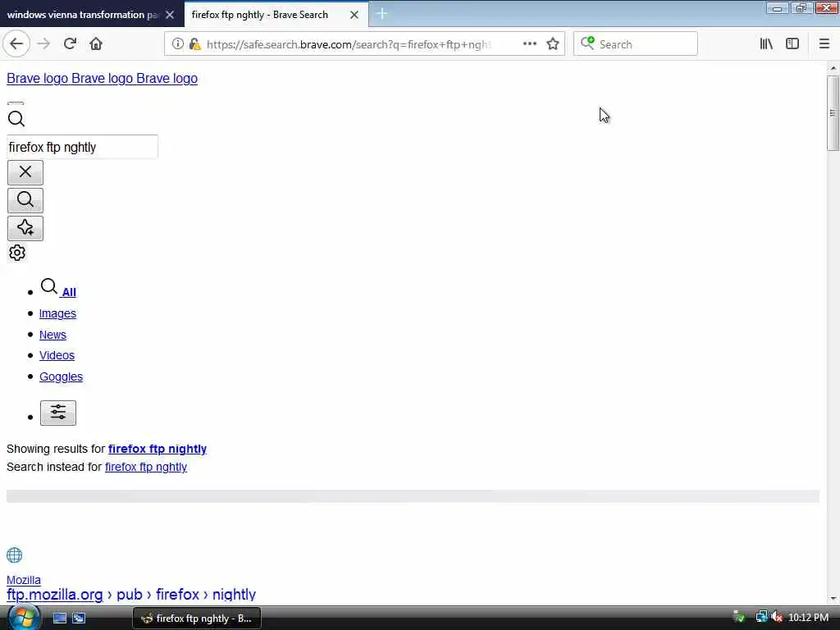Open the Windows Start orb
Image resolution: width=840 pixels, height=630 pixels.
[23, 618]
